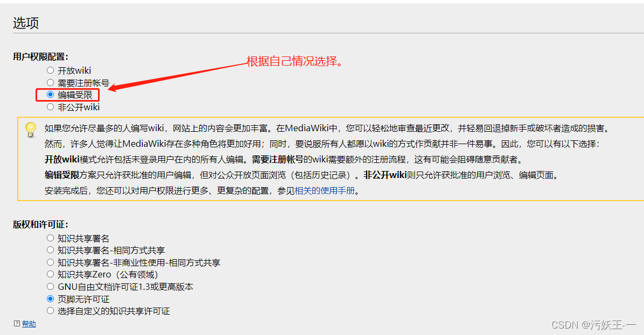Image resolution: width=644 pixels, height=335 pixels.
Task: Select the 知识共享Zero（公有领域）license option
Action: pos(50,274)
